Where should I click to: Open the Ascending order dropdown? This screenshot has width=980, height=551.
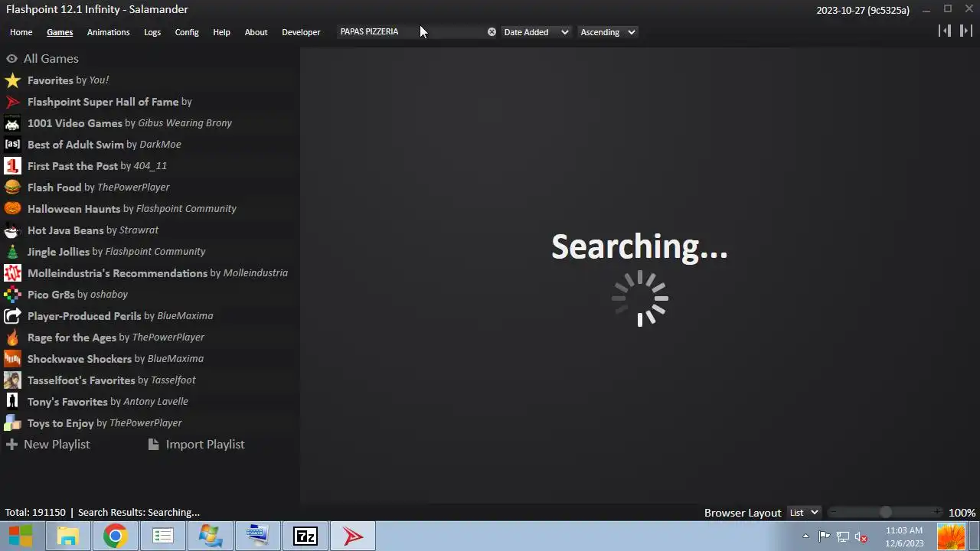[608, 32]
